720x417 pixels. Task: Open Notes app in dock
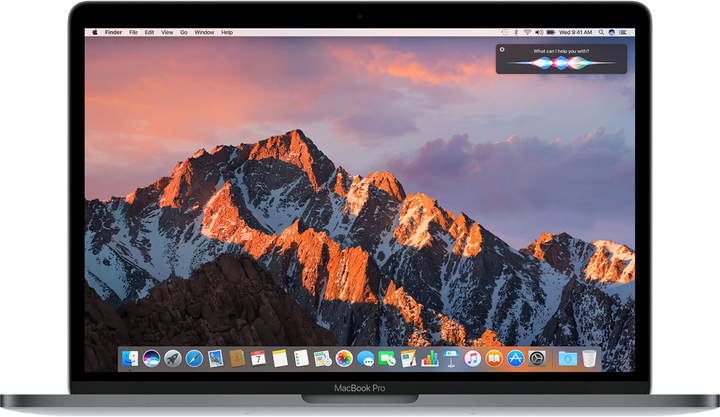[280, 359]
